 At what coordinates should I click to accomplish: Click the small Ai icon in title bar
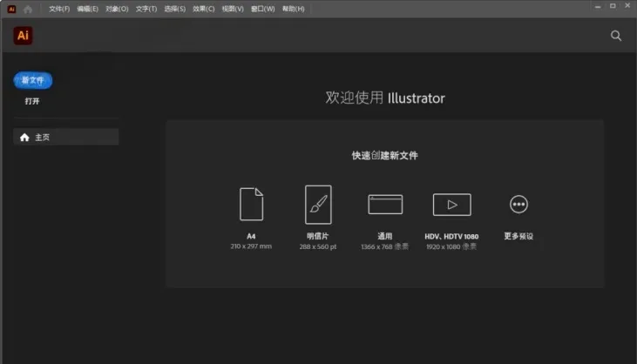click(x=12, y=9)
